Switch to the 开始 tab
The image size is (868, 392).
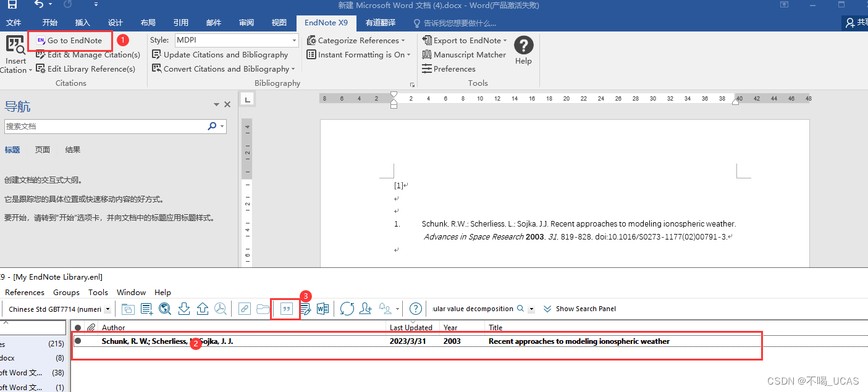(49, 23)
